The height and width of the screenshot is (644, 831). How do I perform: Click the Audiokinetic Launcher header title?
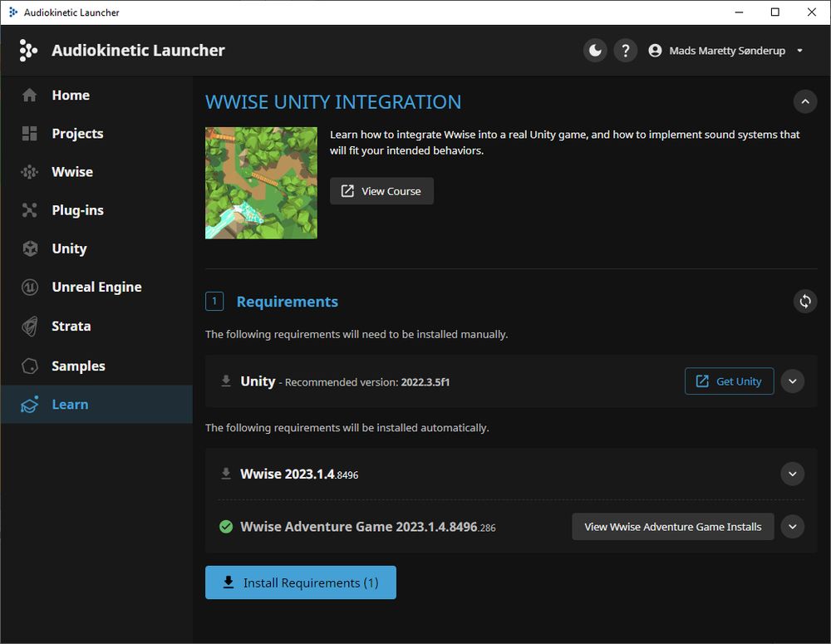click(x=138, y=51)
